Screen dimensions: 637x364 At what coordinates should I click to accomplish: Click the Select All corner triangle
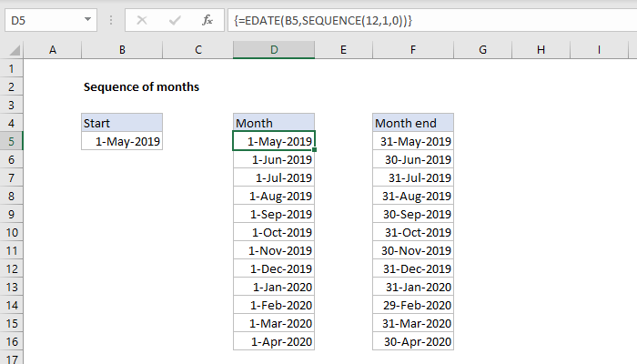(x=12, y=49)
